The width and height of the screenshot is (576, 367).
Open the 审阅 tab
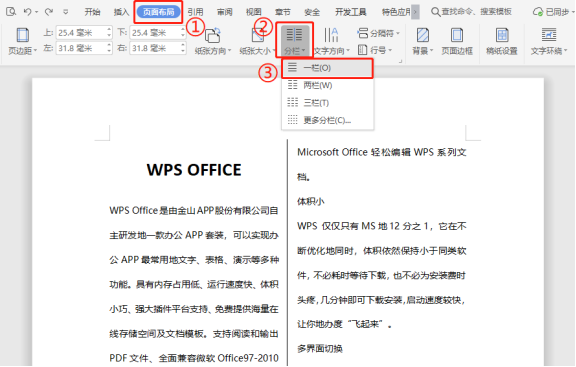coord(224,12)
